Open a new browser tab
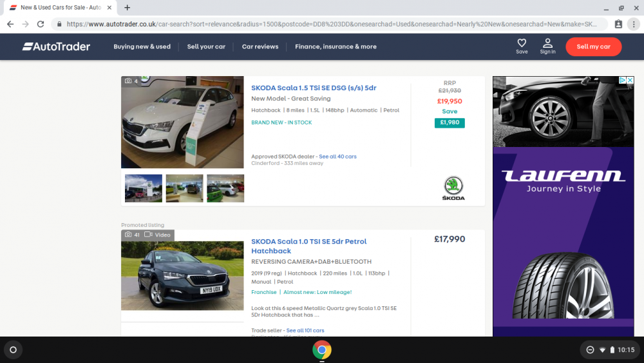The height and width of the screenshot is (363, 644). [128, 7]
